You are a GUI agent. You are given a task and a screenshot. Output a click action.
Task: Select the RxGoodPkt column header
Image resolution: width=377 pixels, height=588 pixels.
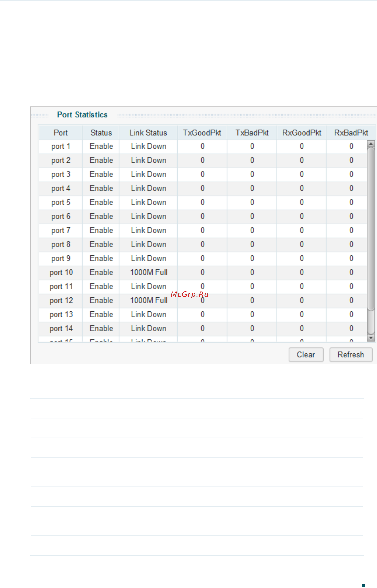point(302,133)
